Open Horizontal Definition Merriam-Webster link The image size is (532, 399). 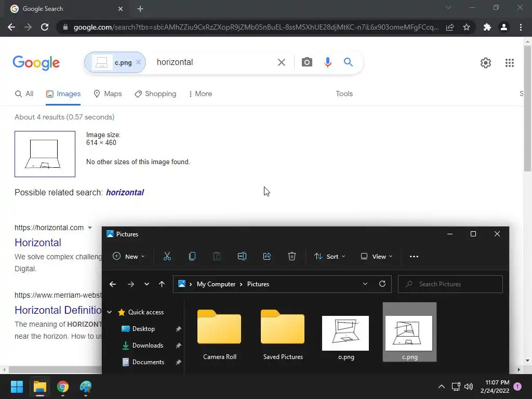(x=58, y=310)
